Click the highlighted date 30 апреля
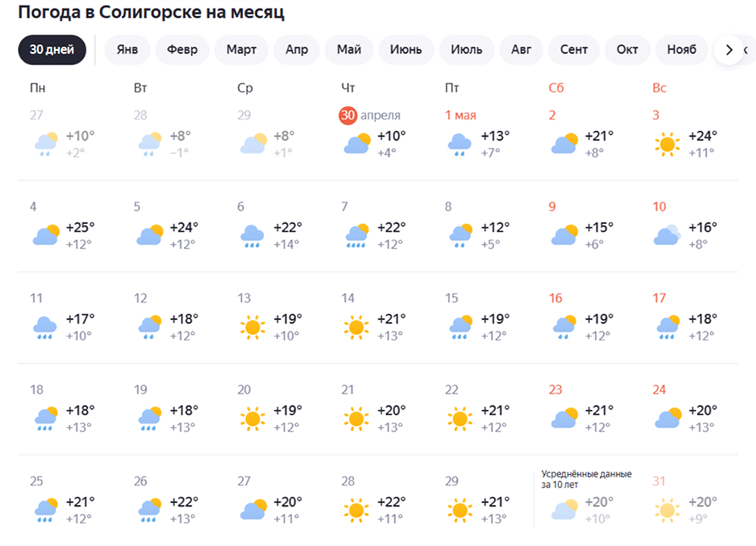The image size is (756, 546). click(370, 115)
